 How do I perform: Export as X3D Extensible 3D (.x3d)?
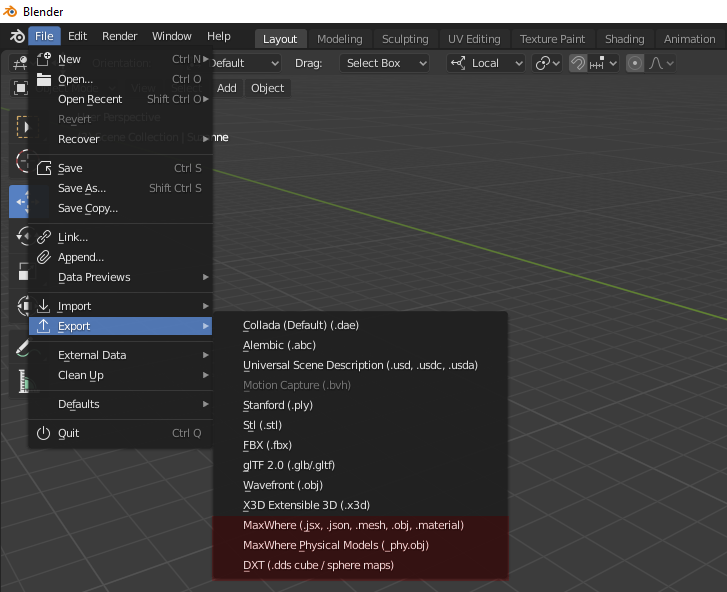360,505
